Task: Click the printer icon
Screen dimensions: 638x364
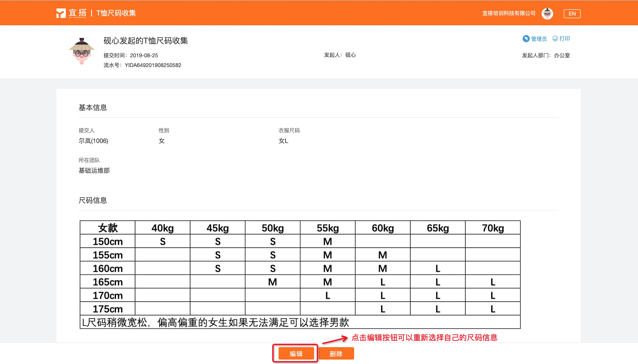Action: pos(555,38)
